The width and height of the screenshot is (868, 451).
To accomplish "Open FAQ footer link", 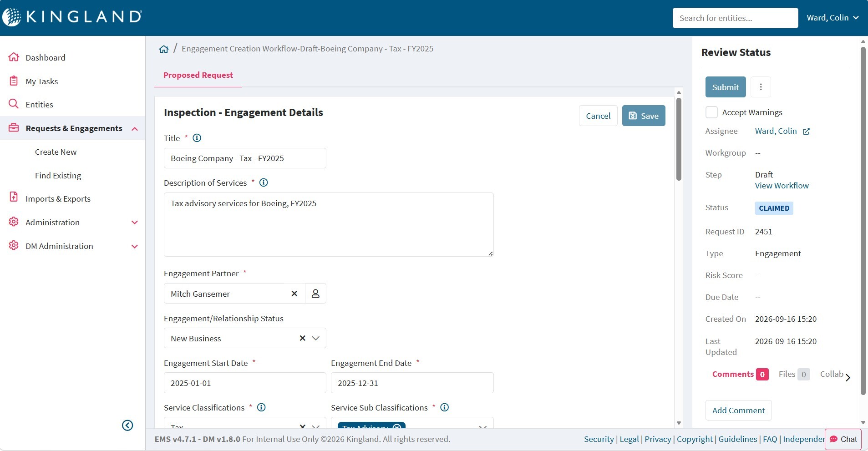I will click(x=770, y=439).
